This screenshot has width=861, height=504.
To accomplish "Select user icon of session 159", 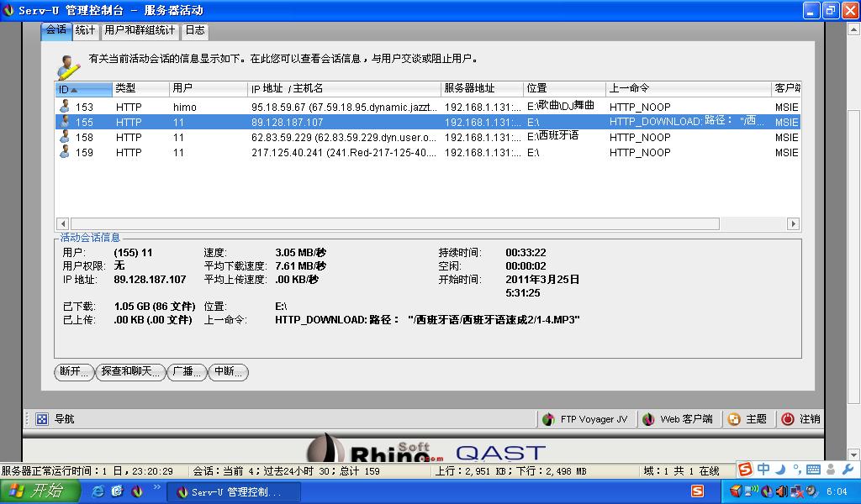I will tap(64, 152).
